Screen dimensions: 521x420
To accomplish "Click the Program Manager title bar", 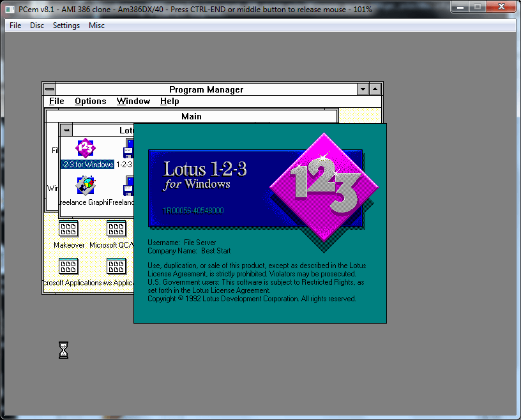I will 206,89.
